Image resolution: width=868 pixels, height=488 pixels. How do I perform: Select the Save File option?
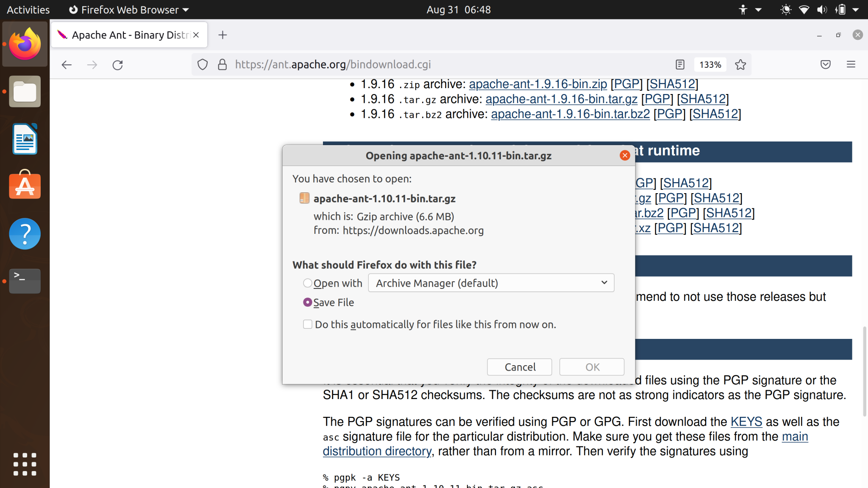pyautogui.click(x=307, y=302)
